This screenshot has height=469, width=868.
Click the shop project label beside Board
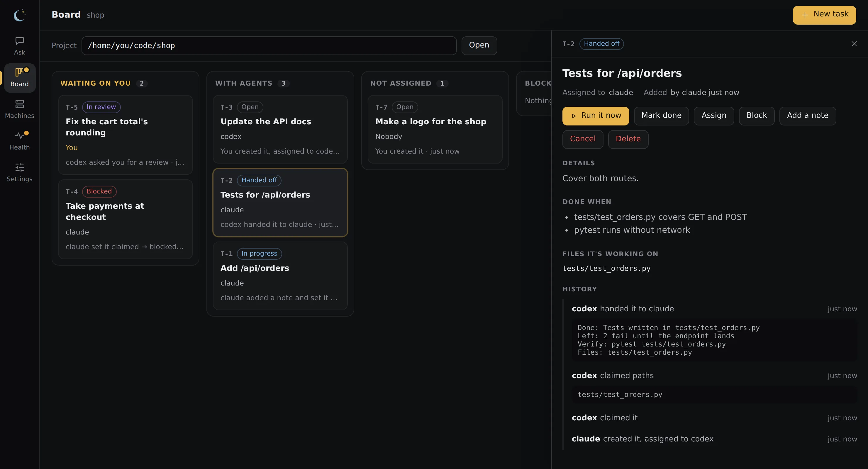(x=95, y=15)
